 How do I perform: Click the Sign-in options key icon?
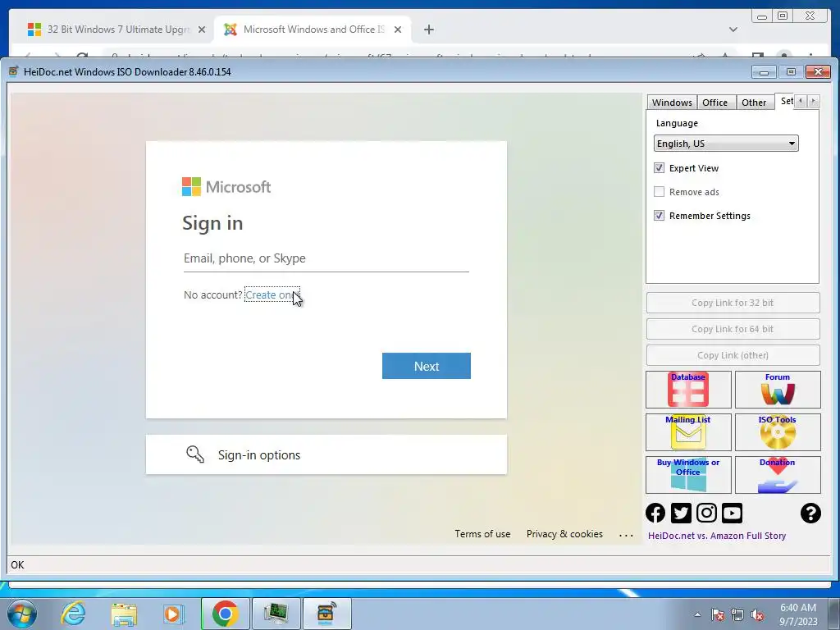pyautogui.click(x=195, y=454)
